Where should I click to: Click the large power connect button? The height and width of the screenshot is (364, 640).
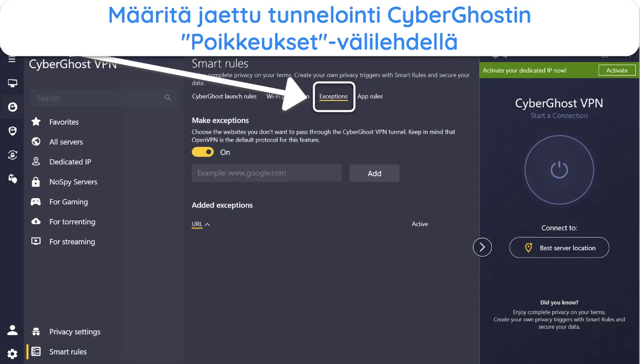(x=559, y=170)
